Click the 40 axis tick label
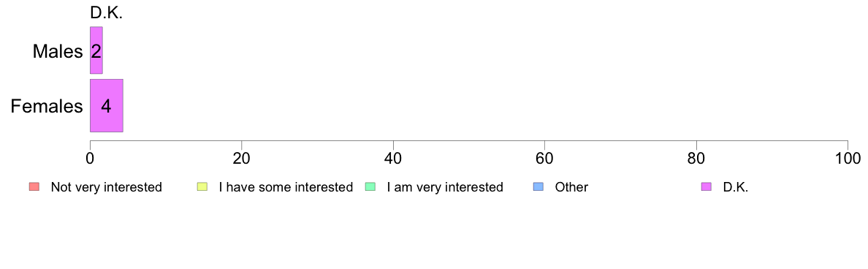 coord(393,158)
